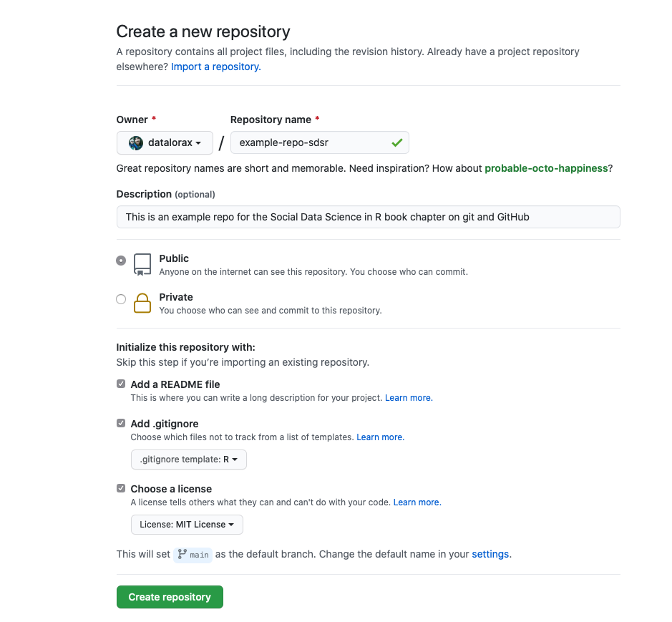Select the Public radio button
The width and height of the screenshot is (672, 622).
click(x=121, y=261)
